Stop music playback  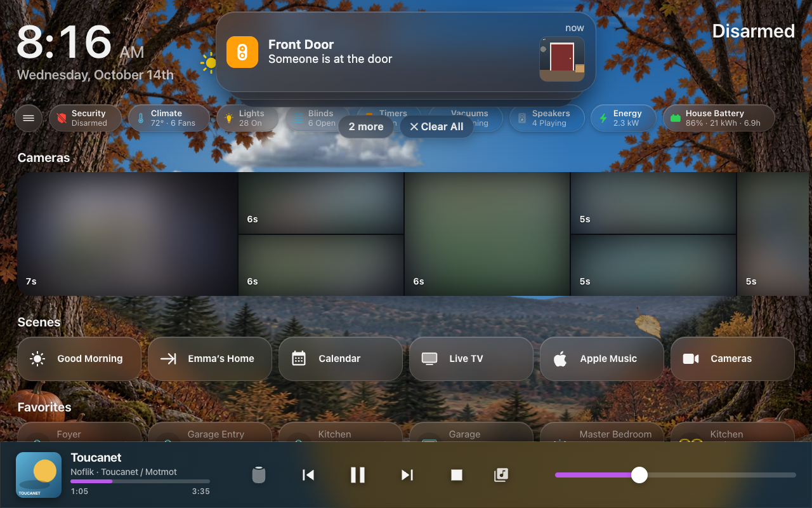click(457, 475)
